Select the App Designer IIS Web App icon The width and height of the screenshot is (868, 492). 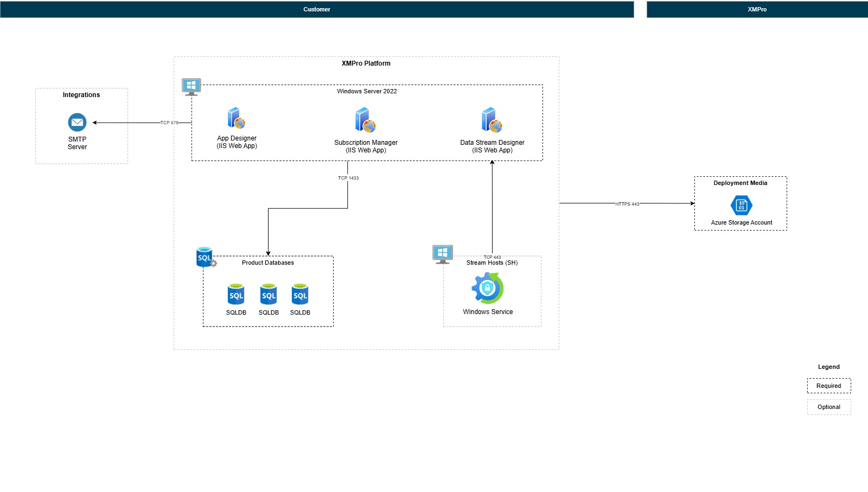click(235, 119)
